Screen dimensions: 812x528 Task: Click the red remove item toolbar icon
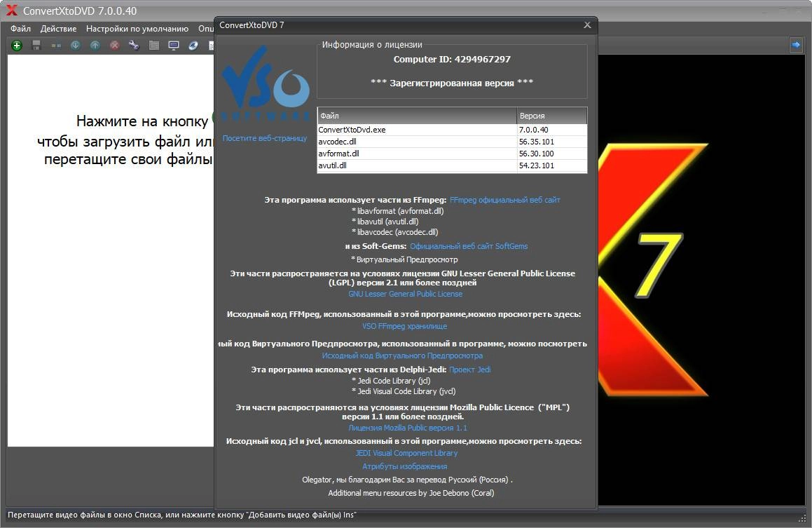[114, 46]
